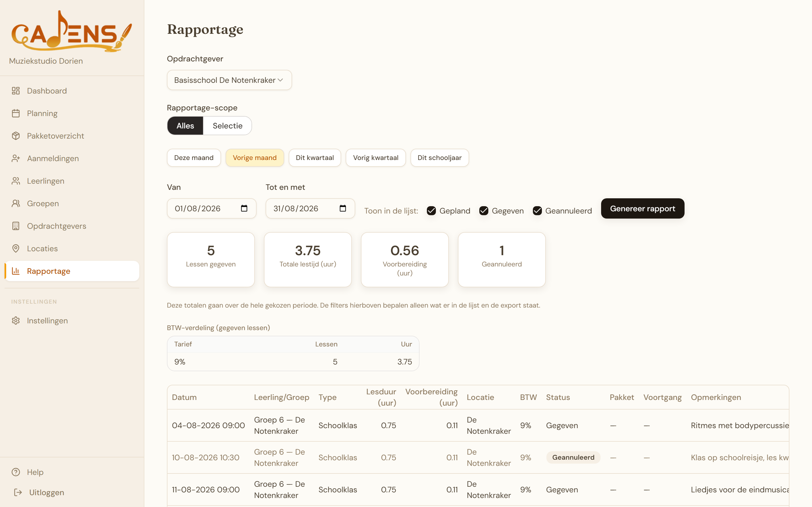Viewport: 812px width, 507px height.
Task: Disable the Geannuleerd checkbox
Action: (x=537, y=211)
